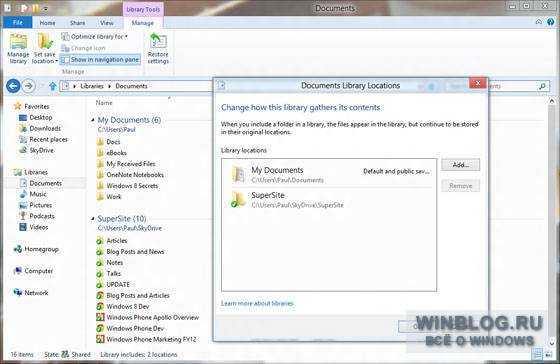Click Add... button in dialog

click(461, 165)
